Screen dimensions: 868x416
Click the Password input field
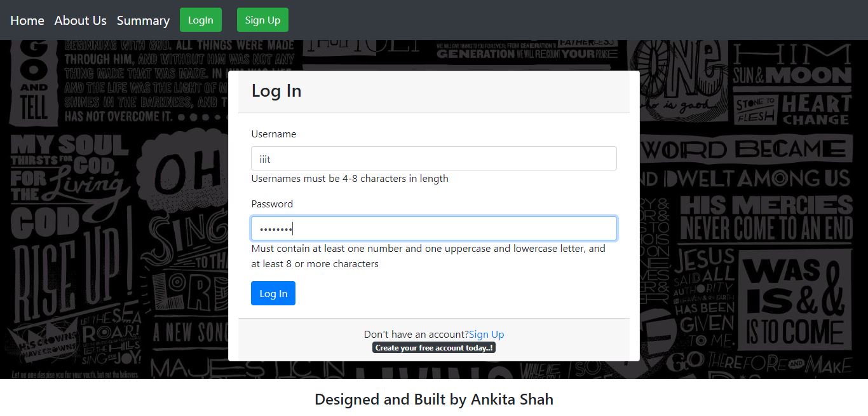click(x=434, y=228)
